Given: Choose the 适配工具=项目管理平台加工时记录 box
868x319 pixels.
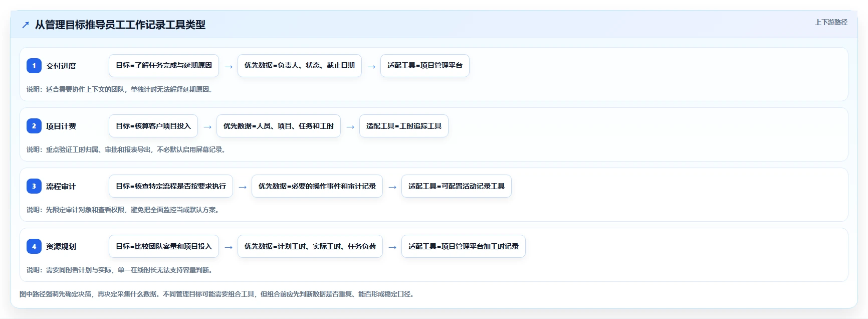Looking at the screenshot, I should (464, 246).
